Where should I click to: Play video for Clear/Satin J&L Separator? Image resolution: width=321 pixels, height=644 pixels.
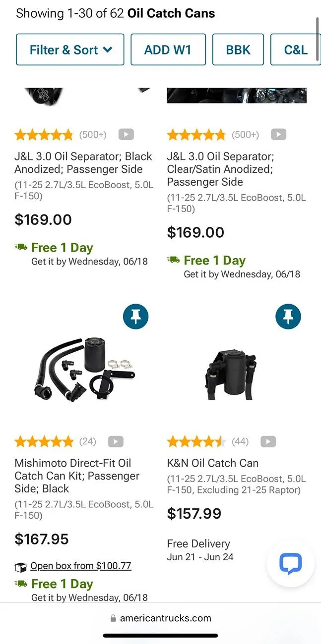[279, 134]
